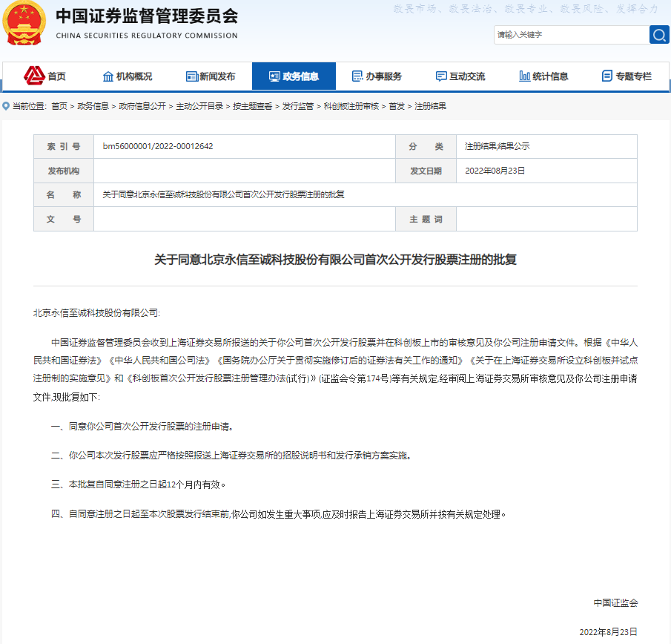Open the 专题专栏 navigation tab
This screenshot has width=671, height=644.
pos(627,76)
